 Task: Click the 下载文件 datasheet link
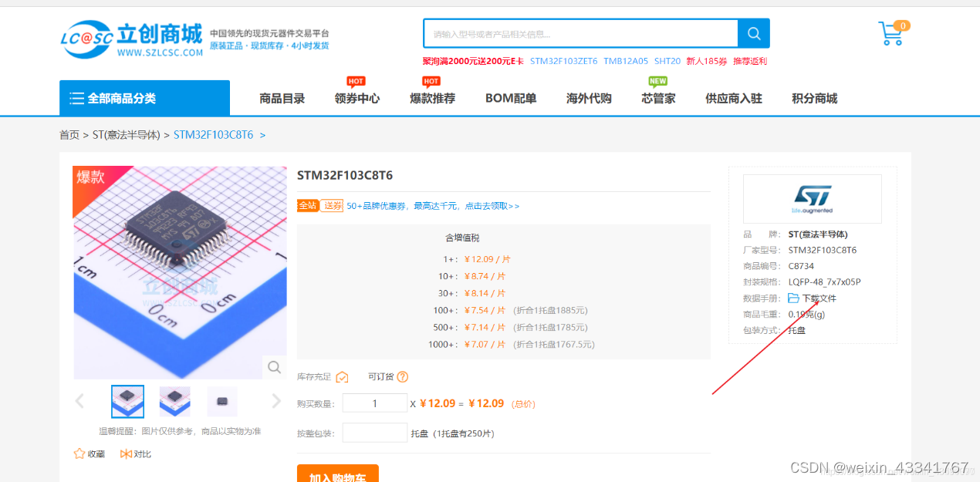pyautogui.click(x=819, y=298)
